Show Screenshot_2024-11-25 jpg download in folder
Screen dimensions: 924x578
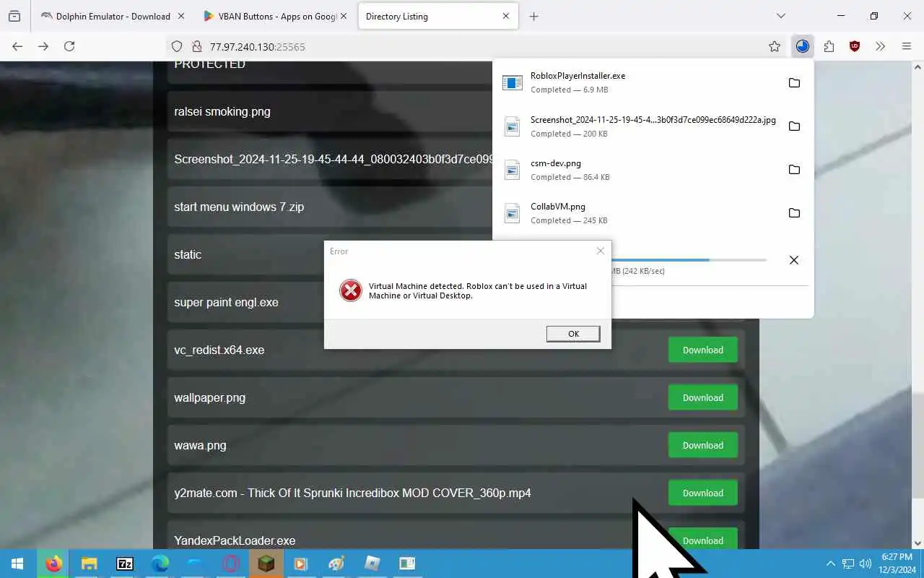[x=794, y=126]
